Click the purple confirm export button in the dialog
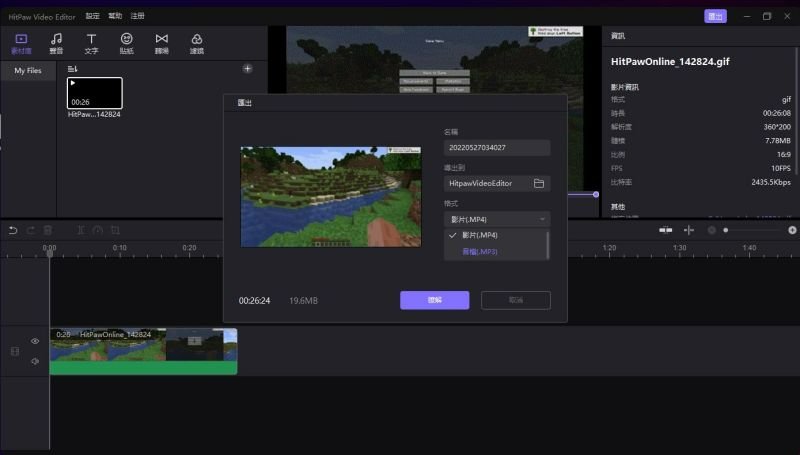 click(x=435, y=300)
